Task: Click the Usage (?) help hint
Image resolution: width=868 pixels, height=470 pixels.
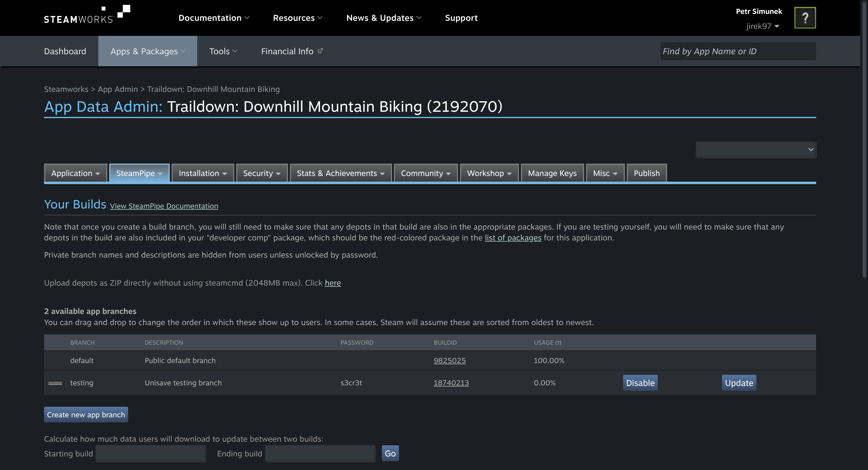Action: 558,343
